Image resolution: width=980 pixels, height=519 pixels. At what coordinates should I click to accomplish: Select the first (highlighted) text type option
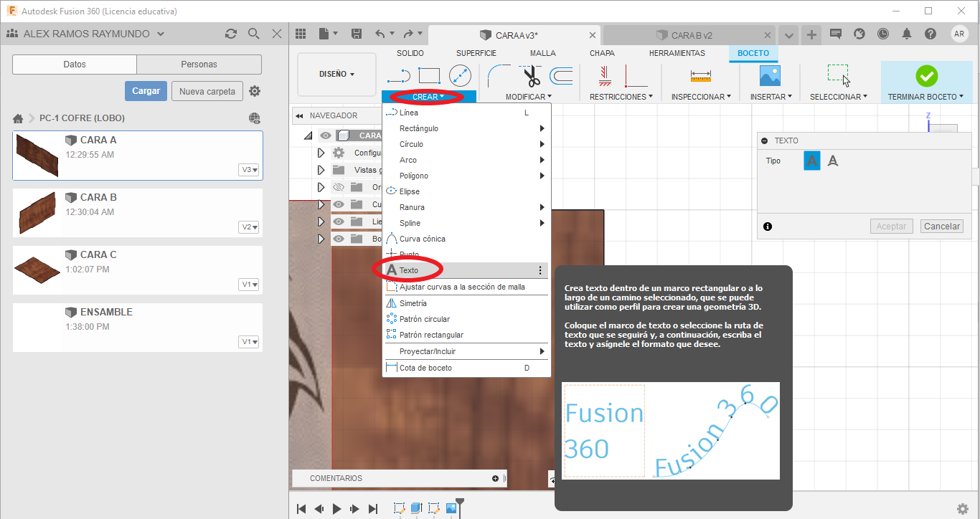[811, 161]
